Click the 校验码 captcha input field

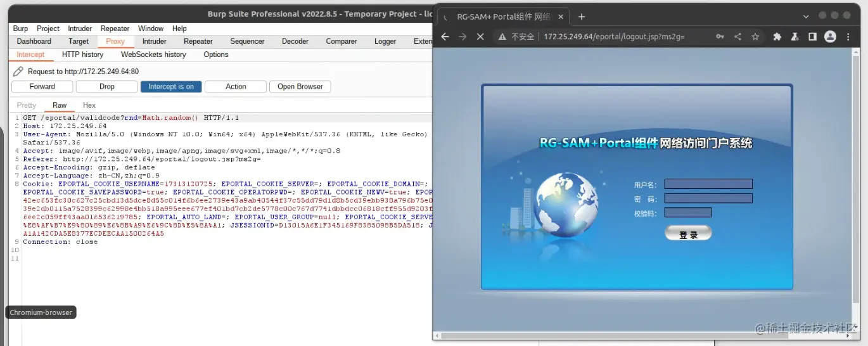coord(688,213)
